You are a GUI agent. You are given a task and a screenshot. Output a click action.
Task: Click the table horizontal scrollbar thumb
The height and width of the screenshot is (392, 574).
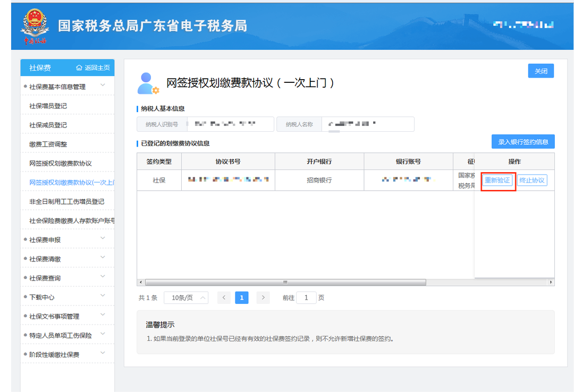tap(285, 282)
